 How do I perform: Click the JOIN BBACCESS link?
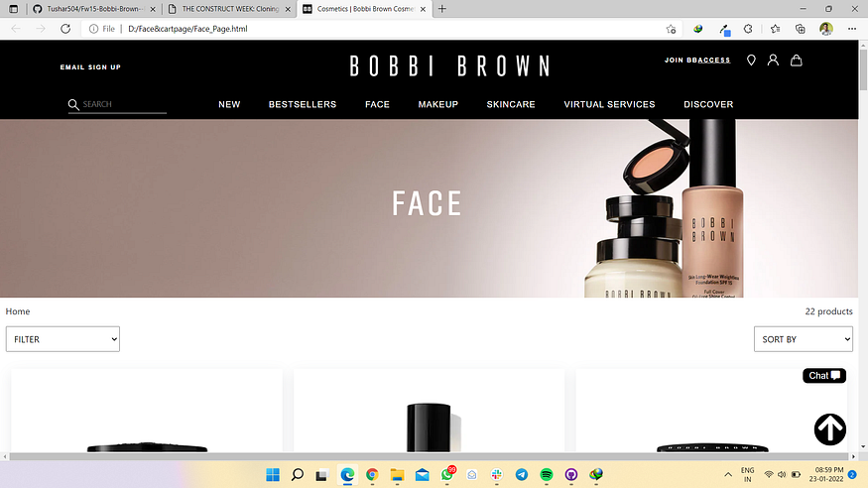point(697,60)
